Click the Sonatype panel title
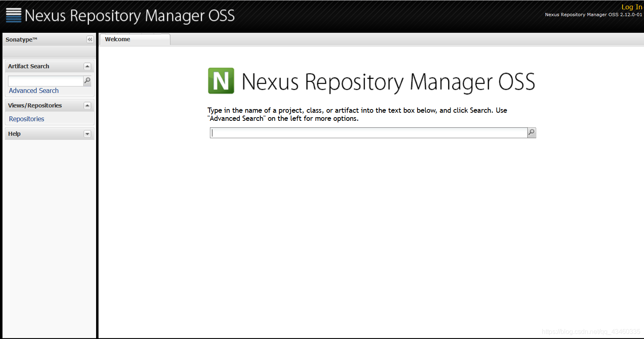 21,40
